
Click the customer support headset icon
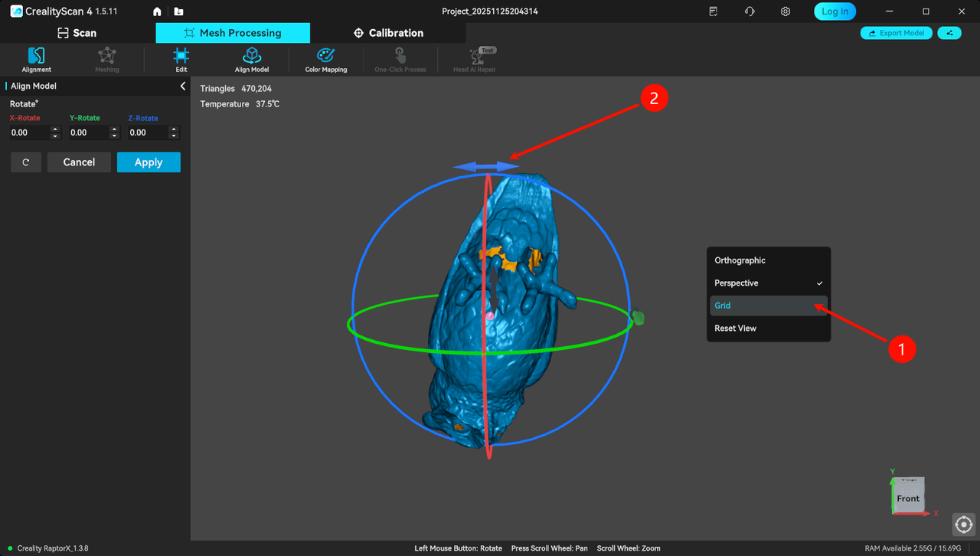pos(750,11)
